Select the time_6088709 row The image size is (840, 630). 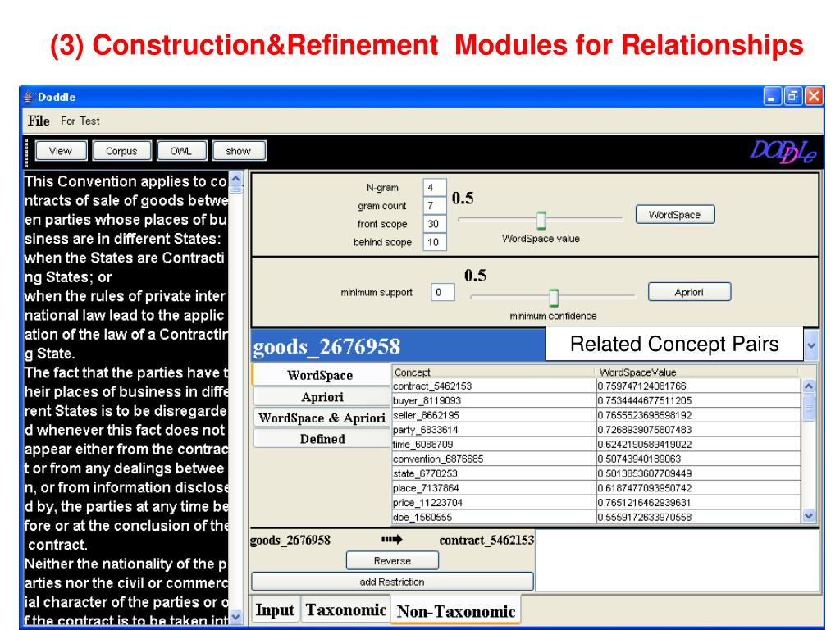pos(596,444)
